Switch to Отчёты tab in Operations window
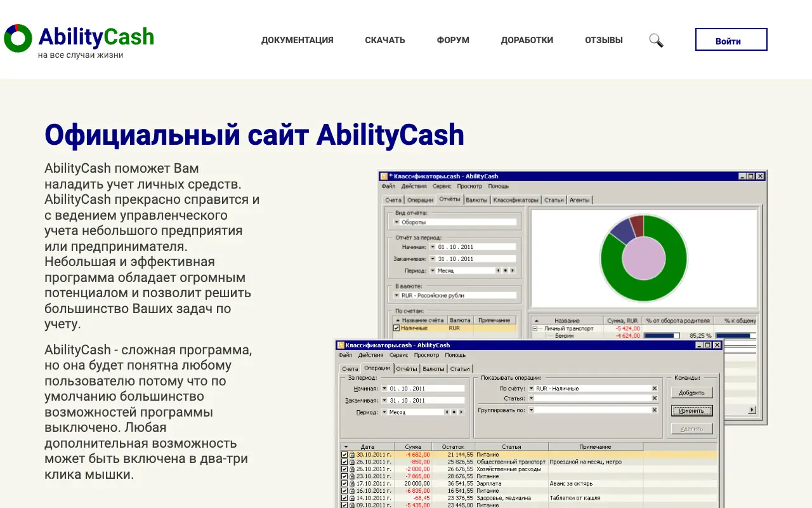This screenshot has height=508, width=812. tap(407, 368)
